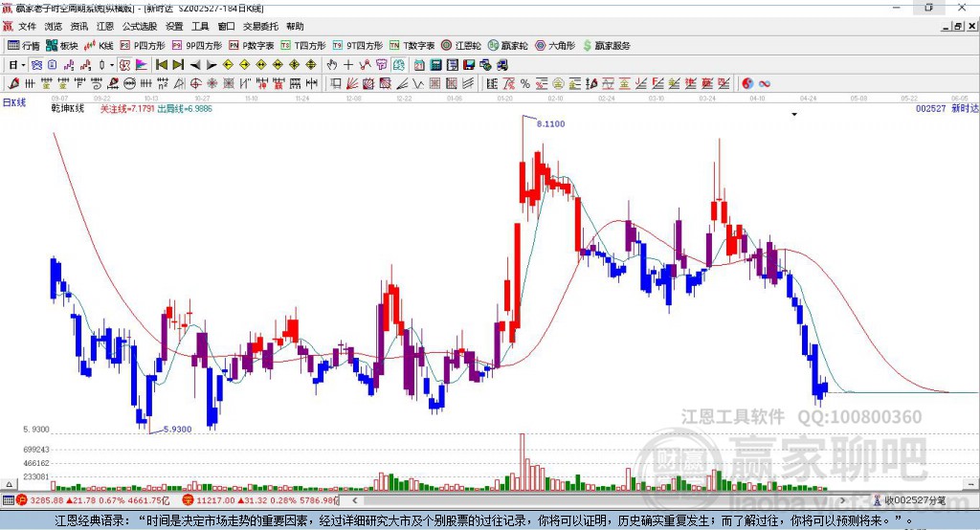Click the 日K线 label
The width and height of the screenshot is (980, 530).
14,102
